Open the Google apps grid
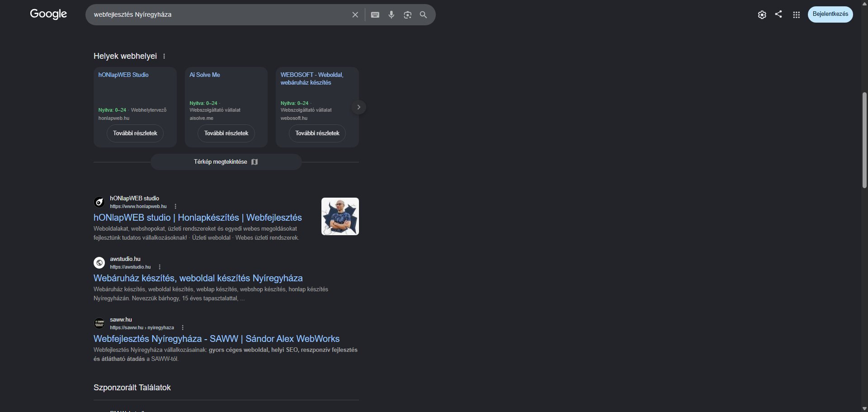 797,14
